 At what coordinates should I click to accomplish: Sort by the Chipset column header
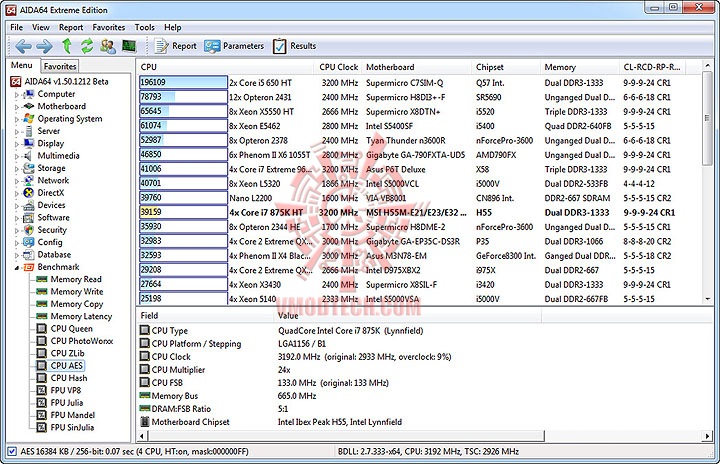[x=506, y=67]
